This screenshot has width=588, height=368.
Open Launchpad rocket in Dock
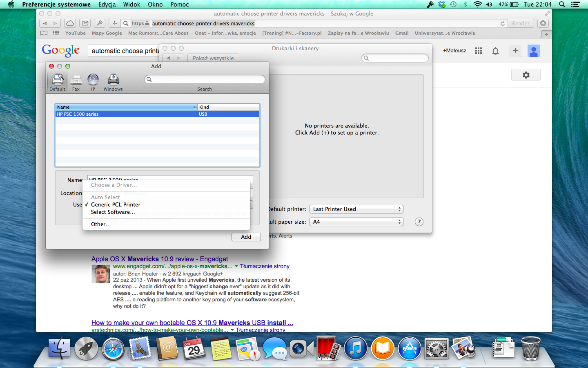point(86,348)
